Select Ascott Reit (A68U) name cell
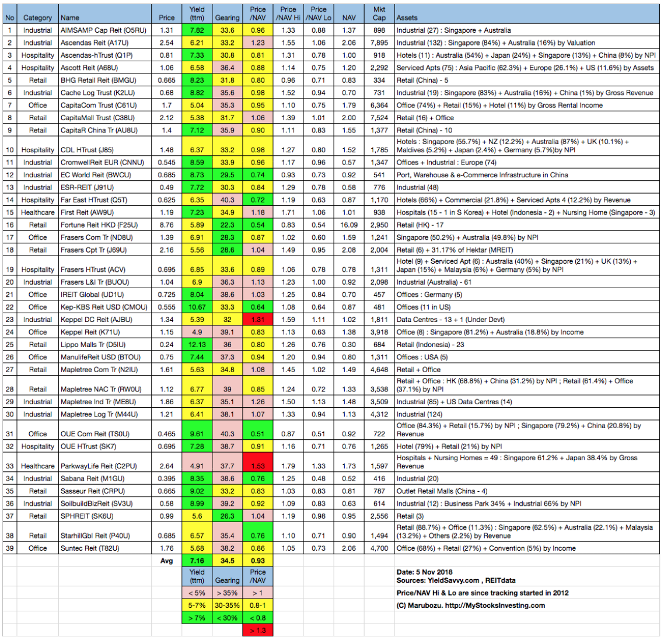 click(x=105, y=68)
